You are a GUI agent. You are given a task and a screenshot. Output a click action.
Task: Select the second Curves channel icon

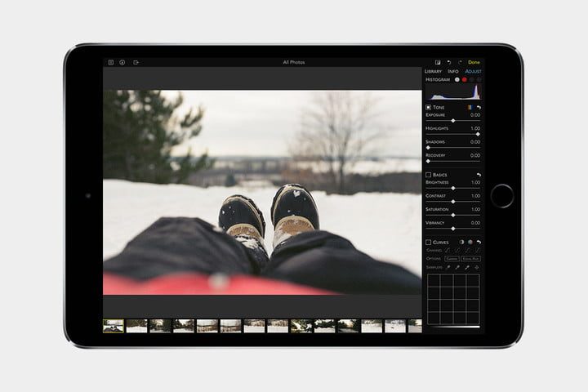click(457, 250)
